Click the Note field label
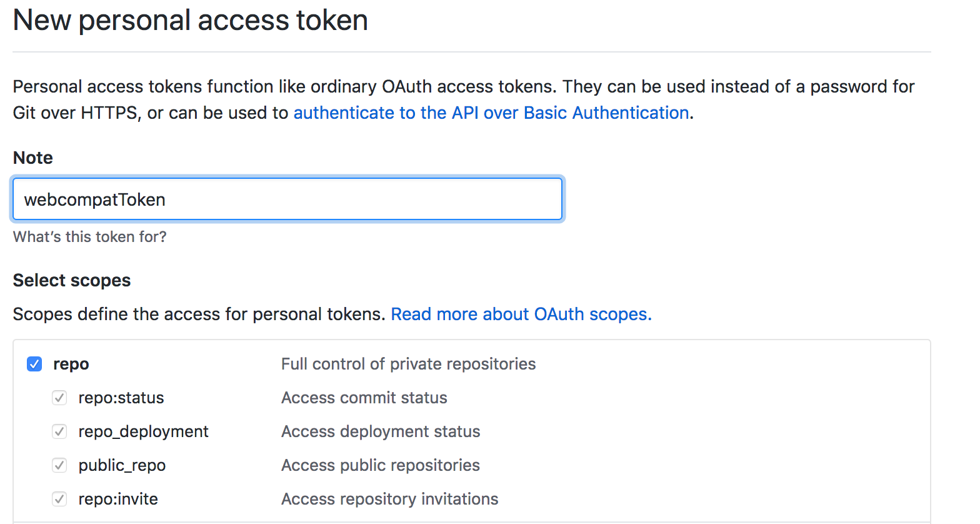This screenshot has width=980, height=524. coord(33,158)
